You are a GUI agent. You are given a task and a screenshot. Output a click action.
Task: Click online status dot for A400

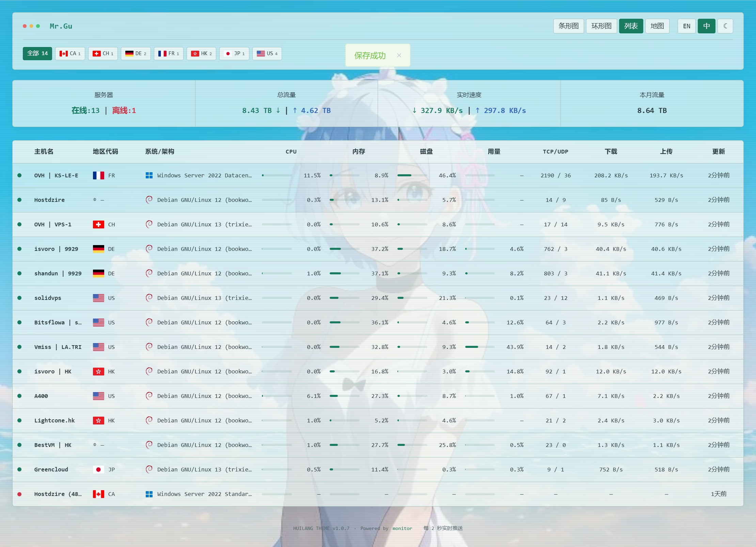(19, 396)
